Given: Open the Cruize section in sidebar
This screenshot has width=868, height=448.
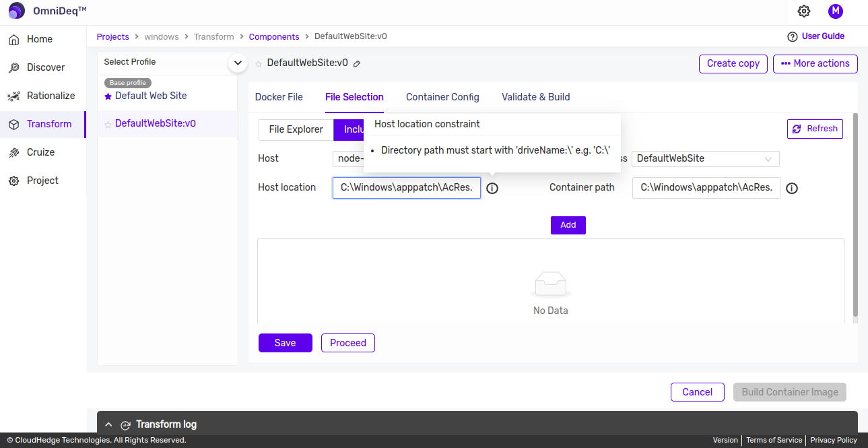Looking at the screenshot, I should (40, 152).
